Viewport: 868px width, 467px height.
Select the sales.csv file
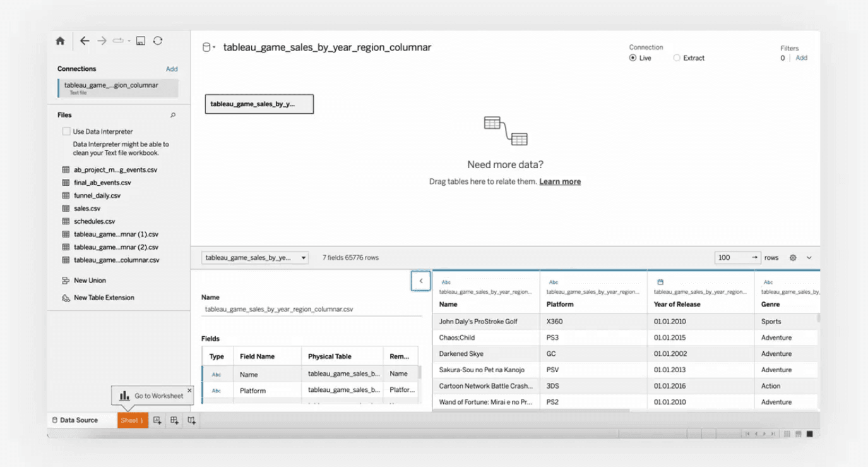[87, 209]
